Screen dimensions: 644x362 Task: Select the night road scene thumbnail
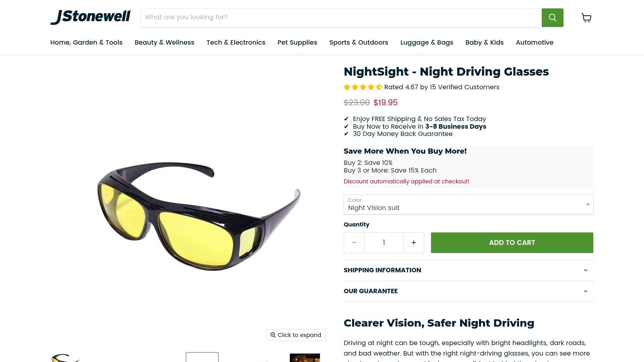305,358
